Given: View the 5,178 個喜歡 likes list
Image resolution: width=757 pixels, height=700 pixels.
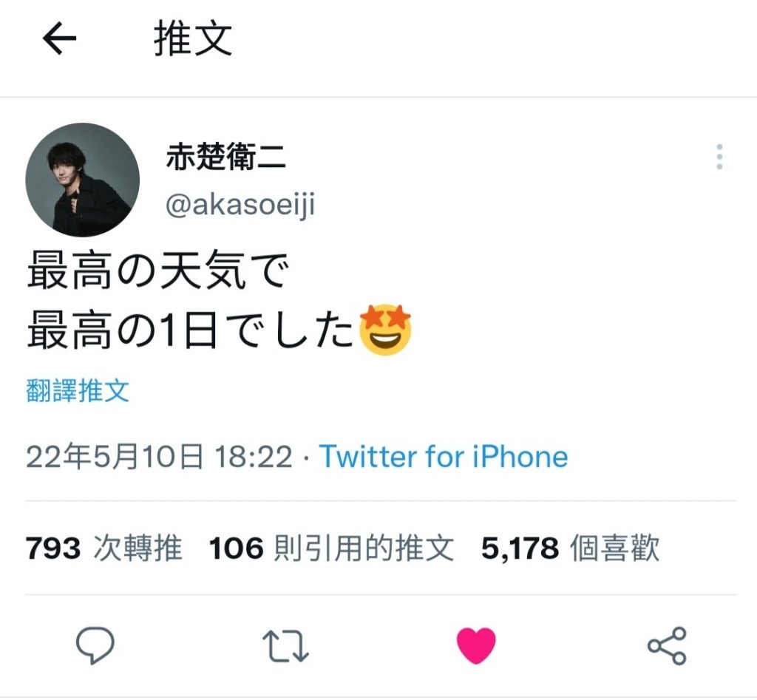Looking at the screenshot, I should pos(570,548).
